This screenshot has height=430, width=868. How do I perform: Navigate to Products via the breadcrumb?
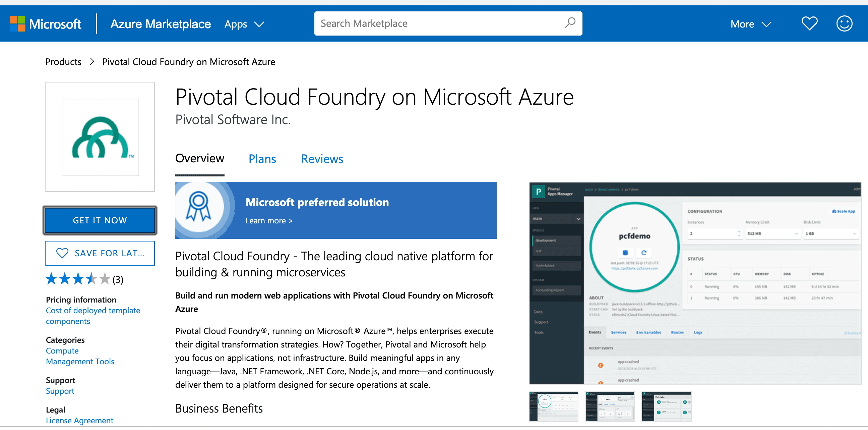click(63, 62)
